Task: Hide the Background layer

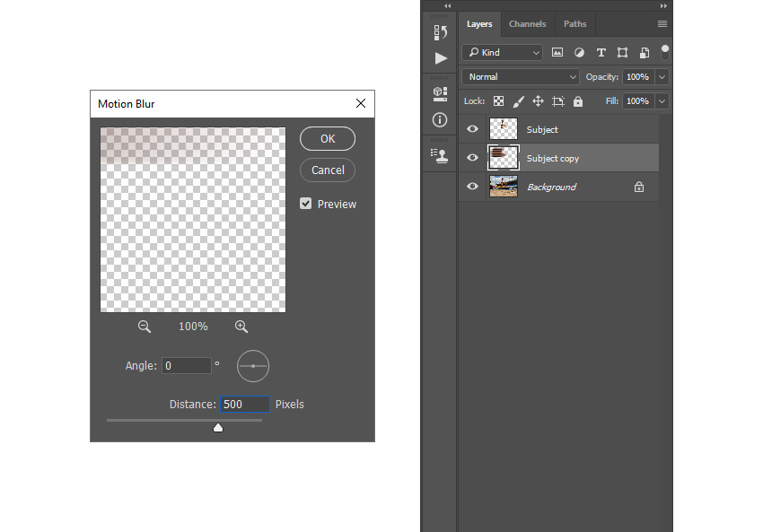Action: coord(472,187)
